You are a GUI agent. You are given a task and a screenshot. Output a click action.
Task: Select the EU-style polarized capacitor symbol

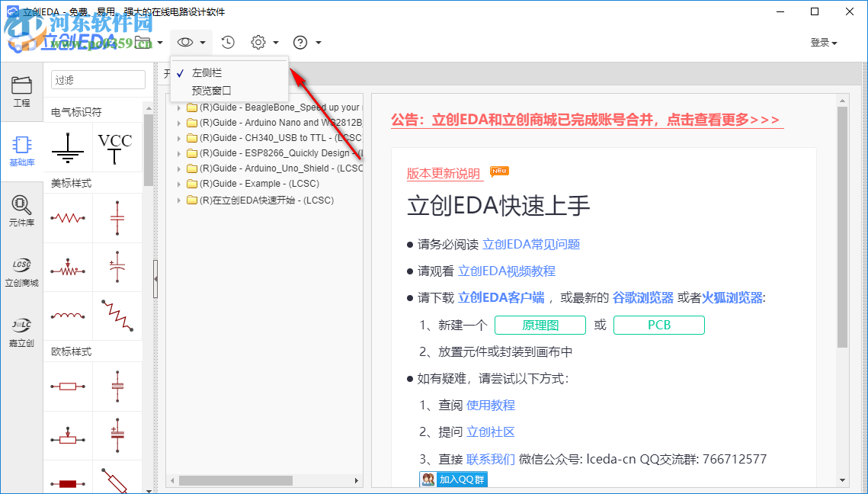click(117, 436)
